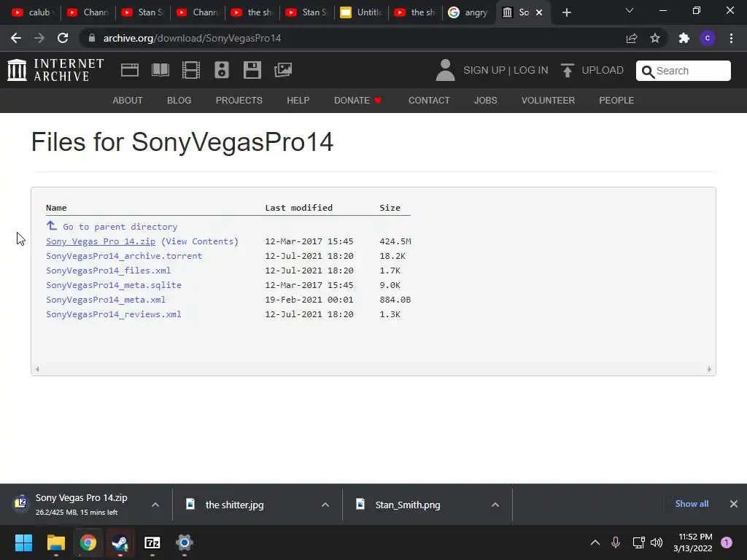Open the Images icon in header
Screen dimensions: 747x560
(x=283, y=70)
